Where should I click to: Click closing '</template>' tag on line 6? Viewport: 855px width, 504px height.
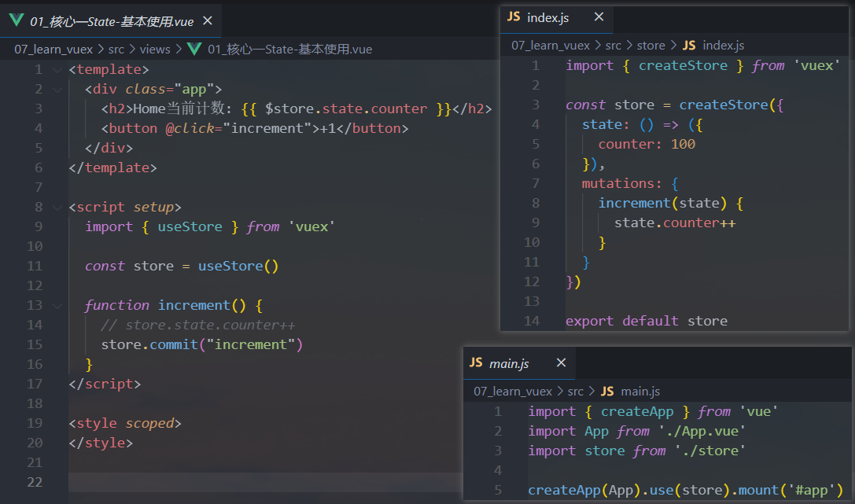[113, 167]
